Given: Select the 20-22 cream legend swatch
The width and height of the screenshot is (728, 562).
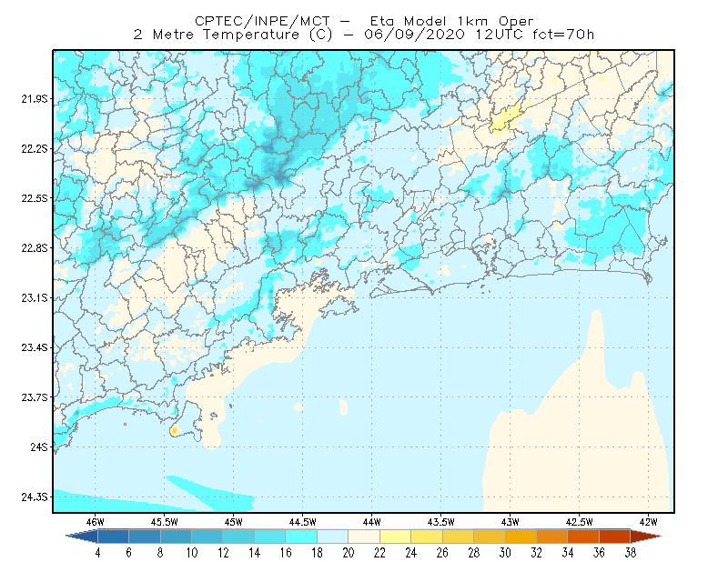Looking at the screenshot, I should click(364, 537).
